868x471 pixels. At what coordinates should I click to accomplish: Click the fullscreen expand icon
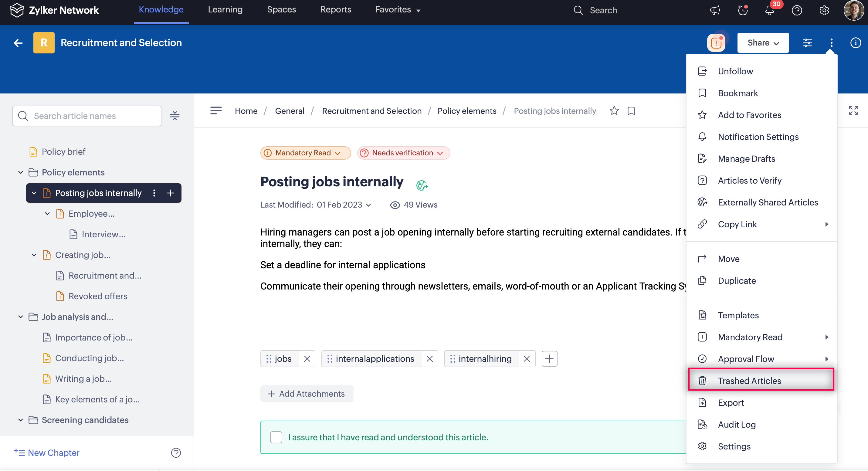point(853,110)
